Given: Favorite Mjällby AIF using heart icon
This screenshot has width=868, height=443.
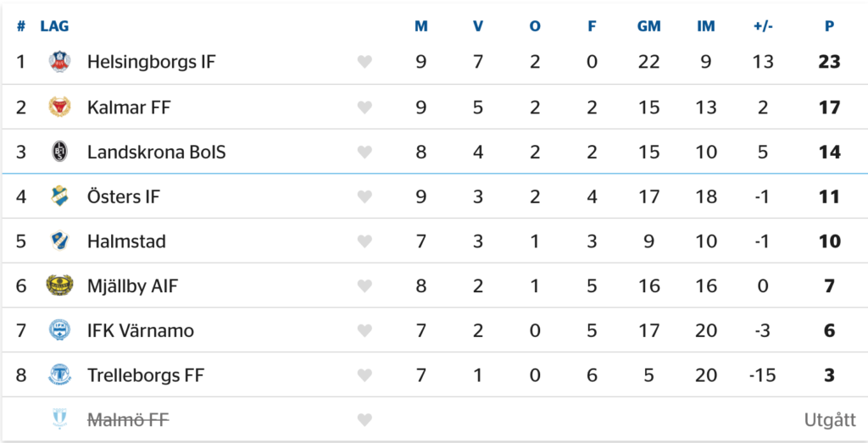Looking at the screenshot, I should (364, 285).
